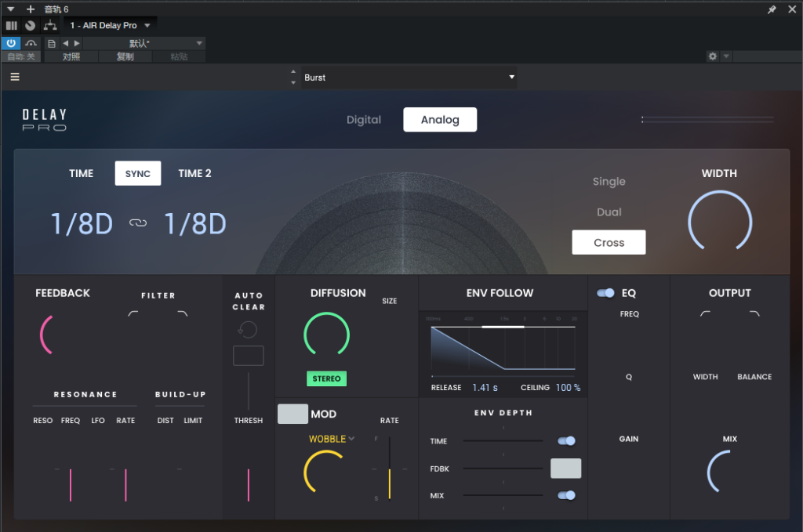803x532 pixels.
Task: Click the white range bar on Env Follow graph
Action: point(503,327)
